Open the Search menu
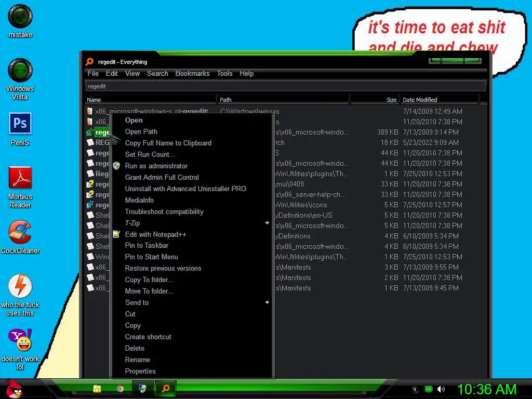532x399 pixels. [157, 73]
